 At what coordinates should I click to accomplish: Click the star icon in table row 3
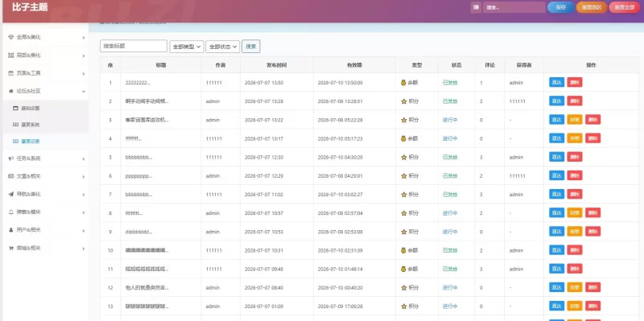pyautogui.click(x=403, y=120)
